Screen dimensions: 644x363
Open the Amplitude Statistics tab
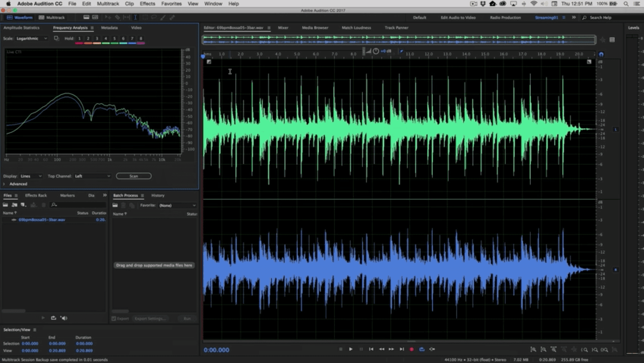pyautogui.click(x=21, y=28)
